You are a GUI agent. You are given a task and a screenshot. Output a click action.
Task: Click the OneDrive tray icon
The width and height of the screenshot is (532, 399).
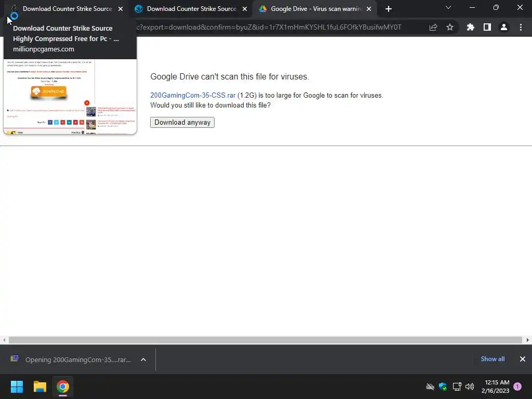[x=430, y=387]
